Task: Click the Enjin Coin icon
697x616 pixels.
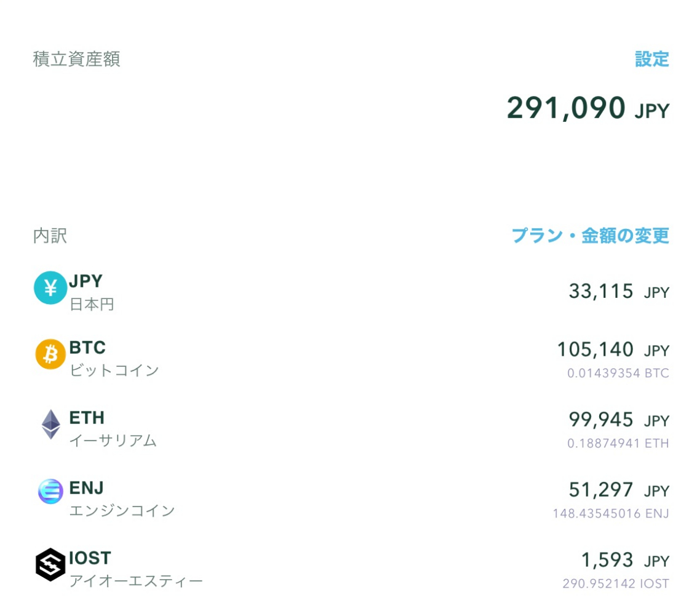Action: tap(50, 492)
